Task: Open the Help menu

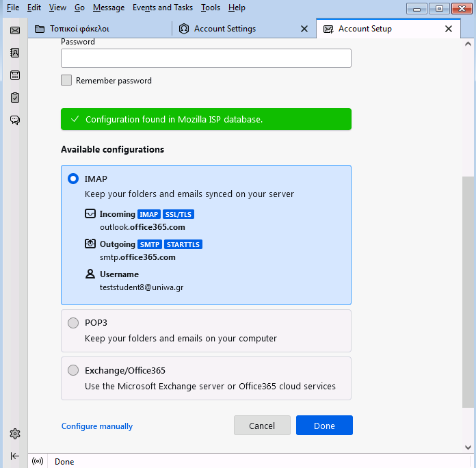Action: point(237,8)
